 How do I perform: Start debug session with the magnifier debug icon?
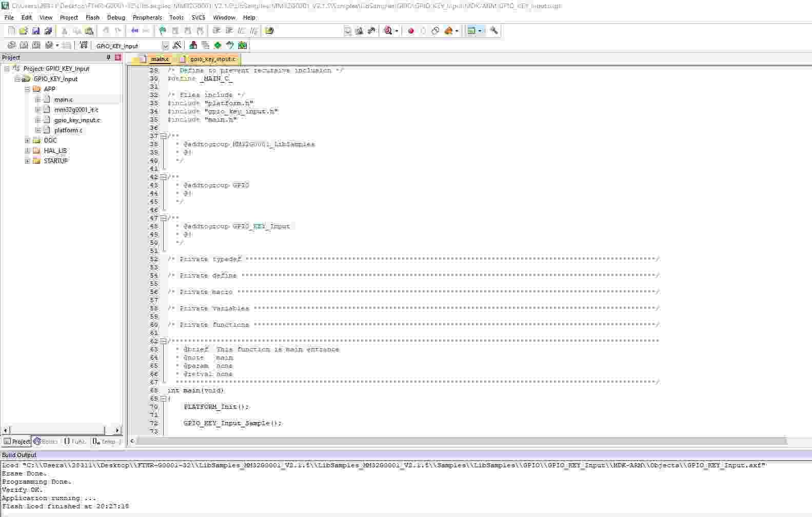388,31
